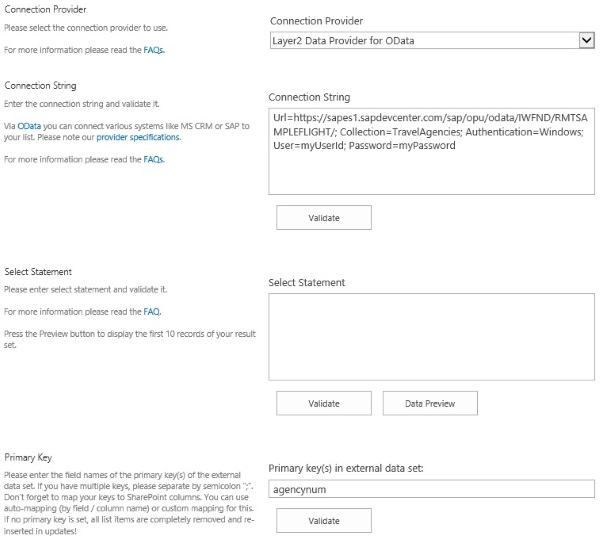Screen dimensions: 600x540
Task: Click the 'Connection String' label above the text area
Action: point(309,97)
